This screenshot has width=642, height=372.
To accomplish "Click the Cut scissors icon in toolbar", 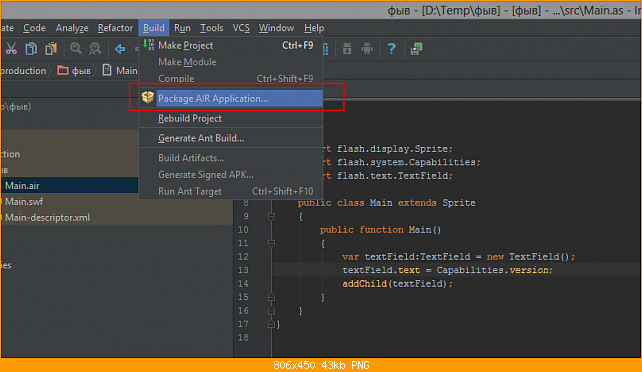I will click(11, 49).
